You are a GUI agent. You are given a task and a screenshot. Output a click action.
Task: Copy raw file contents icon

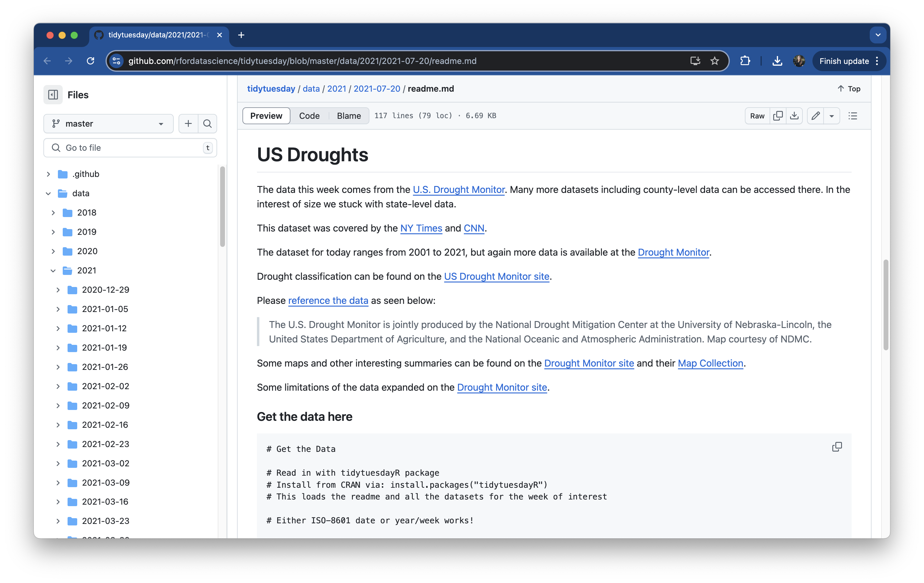pyautogui.click(x=778, y=116)
